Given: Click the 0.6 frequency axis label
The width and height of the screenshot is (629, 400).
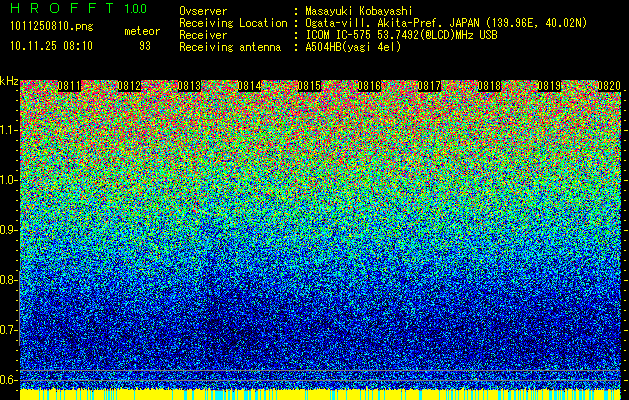Looking at the screenshot, I should (x=9, y=380).
